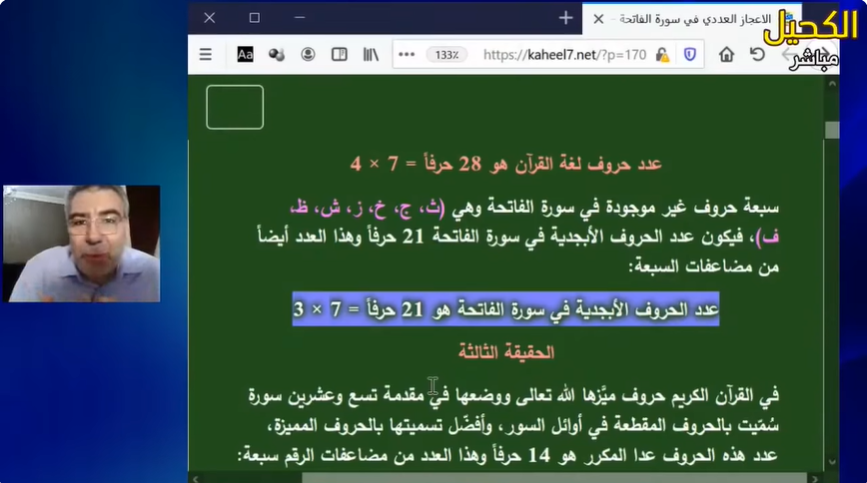
Task: Click the highlighted line ending 21 حرفاً = 7 × 3
Action: (506, 309)
